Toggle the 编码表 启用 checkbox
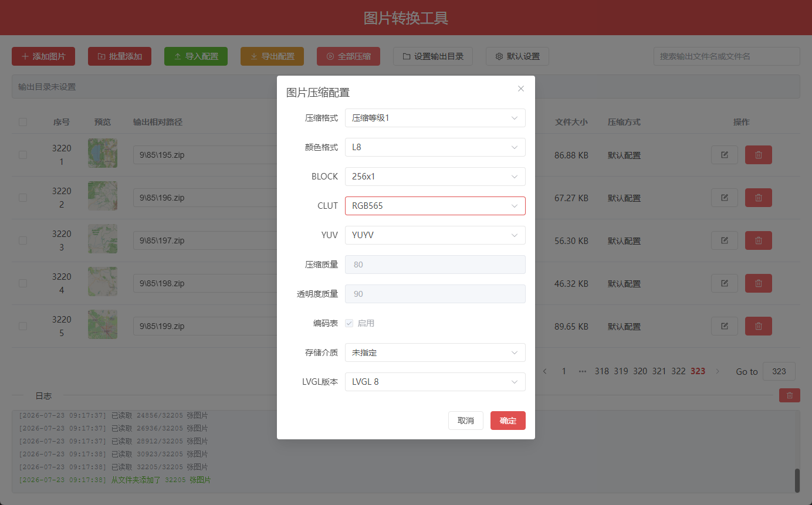Viewport: 812px width, 505px height. (x=349, y=323)
